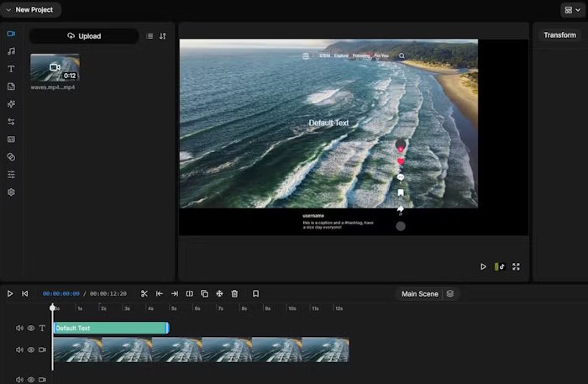Switch media list to list view
This screenshot has width=588, height=384.
150,36
